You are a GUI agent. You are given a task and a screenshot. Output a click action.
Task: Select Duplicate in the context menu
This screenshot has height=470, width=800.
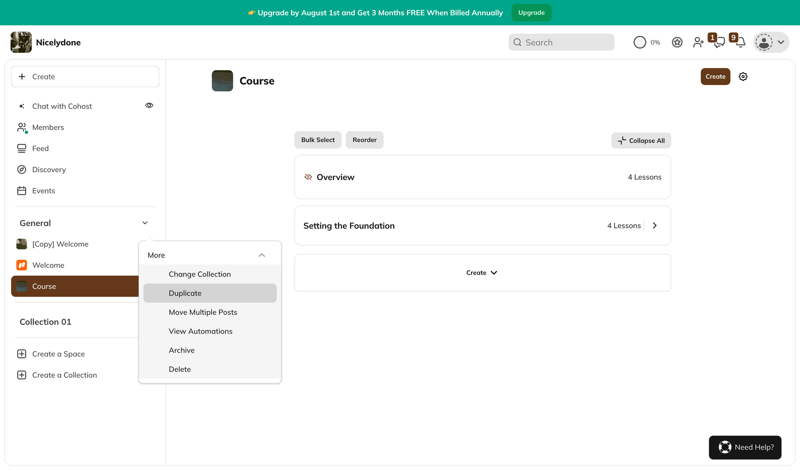point(210,293)
